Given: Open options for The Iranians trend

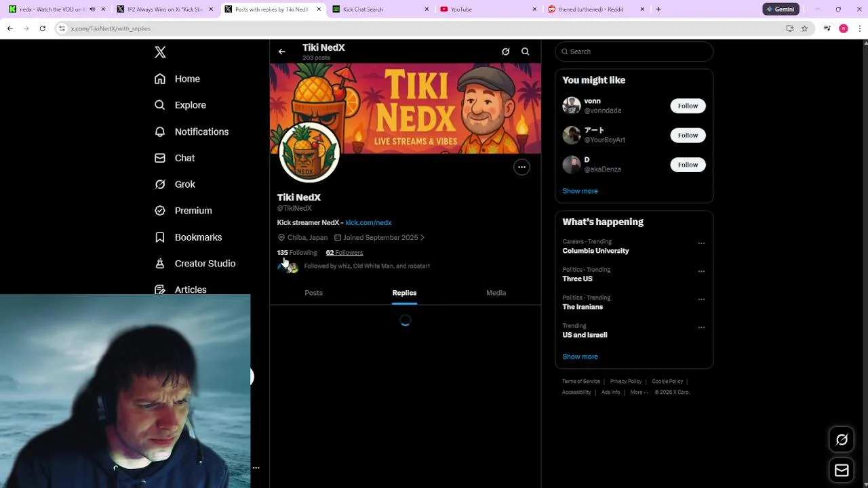Looking at the screenshot, I should 701,299.
